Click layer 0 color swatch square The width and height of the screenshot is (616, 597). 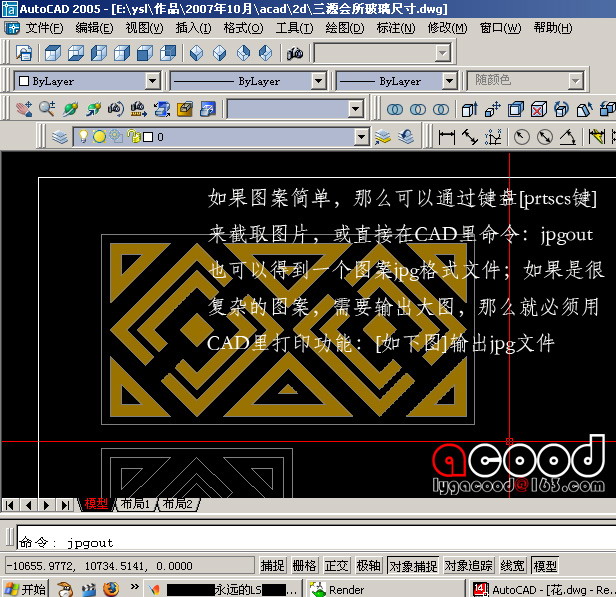tap(148, 137)
